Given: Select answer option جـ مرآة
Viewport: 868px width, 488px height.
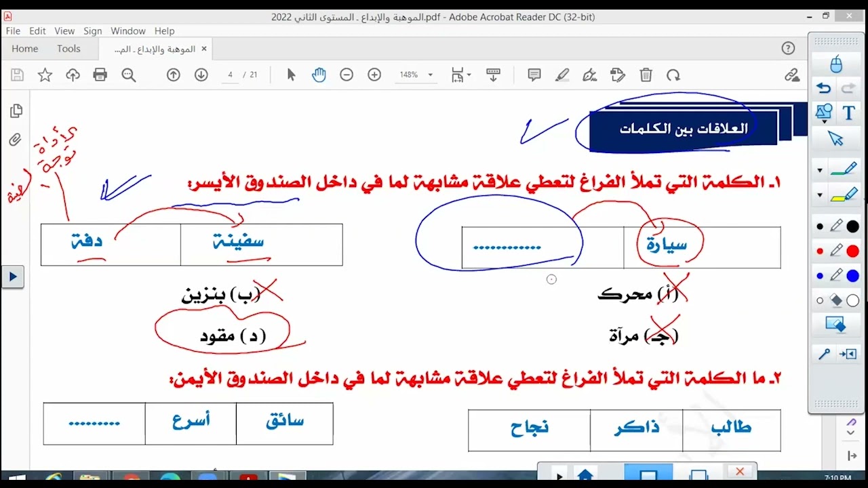Looking at the screenshot, I should point(644,335).
